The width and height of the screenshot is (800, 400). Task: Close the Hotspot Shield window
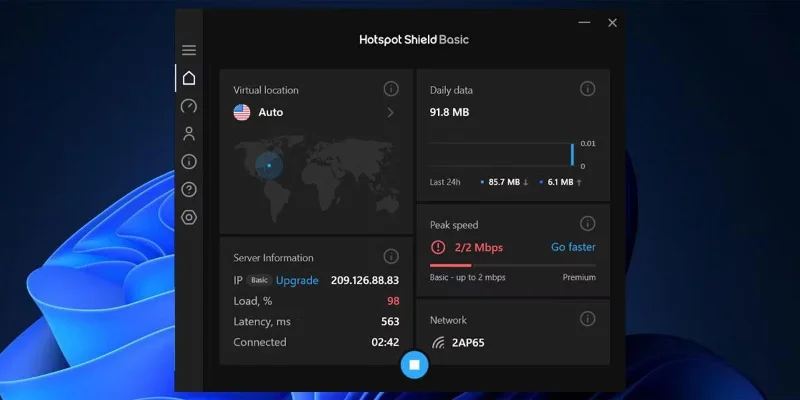click(612, 22)
